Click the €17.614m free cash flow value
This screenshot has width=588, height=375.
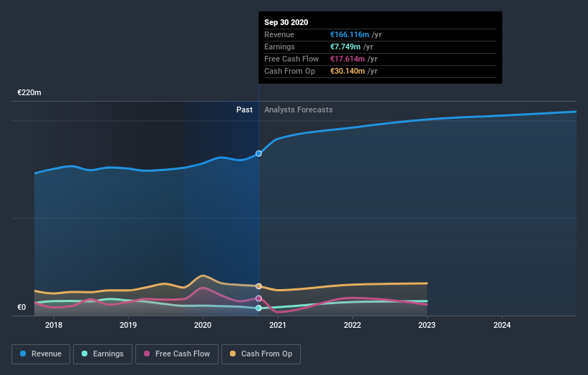(347, 59)
